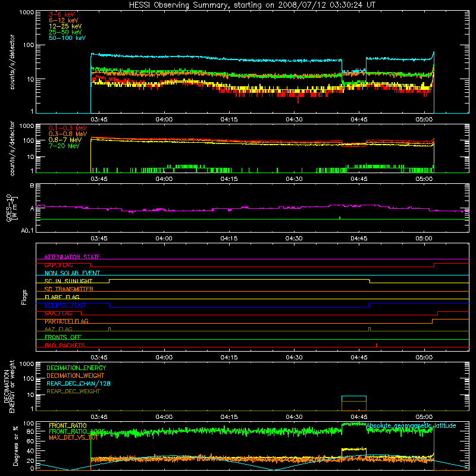Image resolution: width=476 pixels, height=476 pixels.
Task: Select the ATTENUATOR_STATE flag label
Action: click(x=72, y=257)
